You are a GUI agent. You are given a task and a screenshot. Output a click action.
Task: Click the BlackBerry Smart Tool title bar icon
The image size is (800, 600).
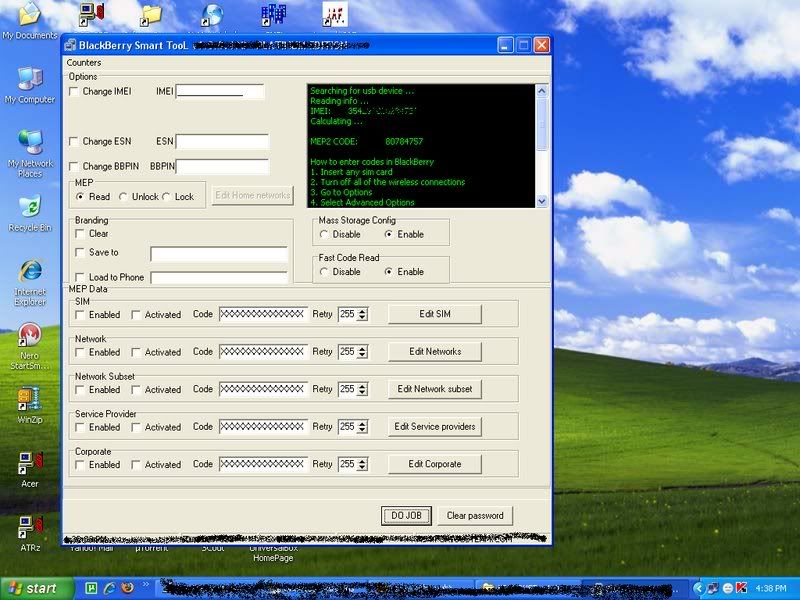[x=70, y=45]
